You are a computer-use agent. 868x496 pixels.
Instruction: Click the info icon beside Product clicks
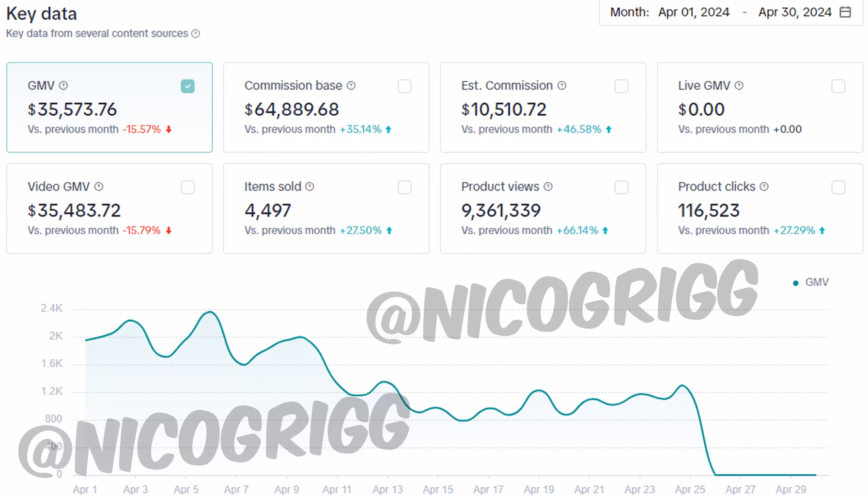pyautogui.click(x=764, y=186)
